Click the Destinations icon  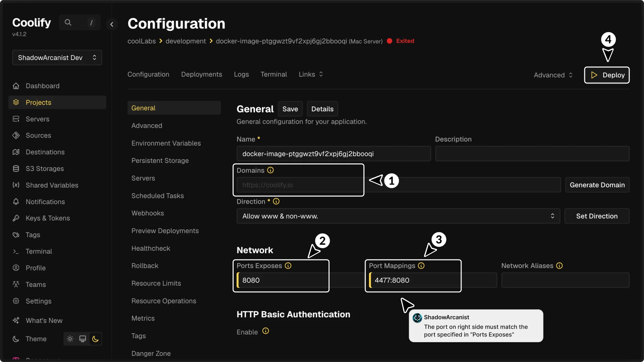[x=16, y=152]
